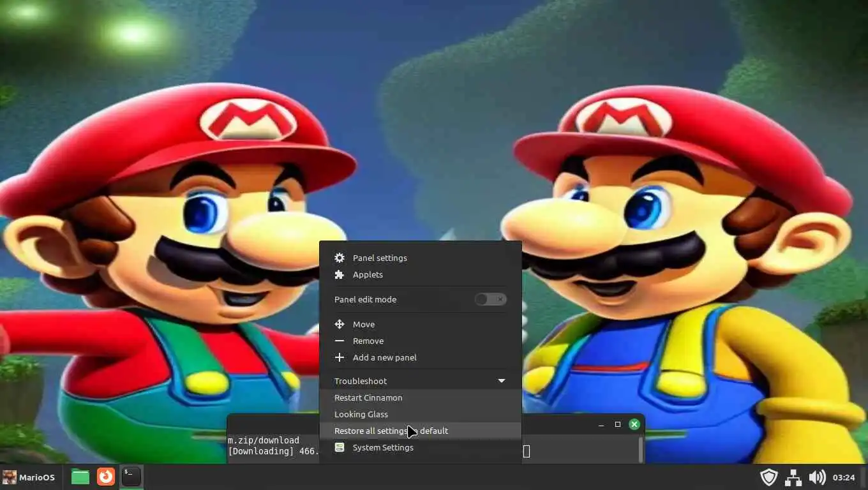Open the sound volume tray icon
868x490 pixels.
817,477
